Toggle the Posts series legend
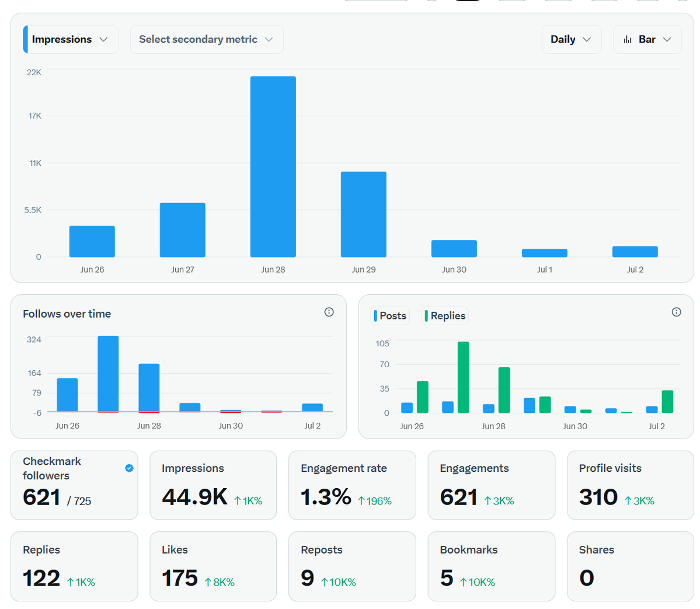The height and width of the screenshot is (609, 700). (x=391, y=316)
